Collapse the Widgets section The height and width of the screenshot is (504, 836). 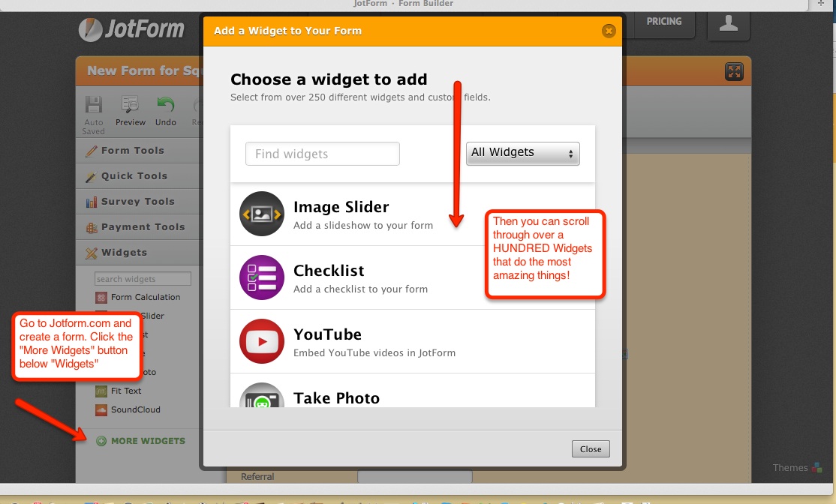coord(139,253)
